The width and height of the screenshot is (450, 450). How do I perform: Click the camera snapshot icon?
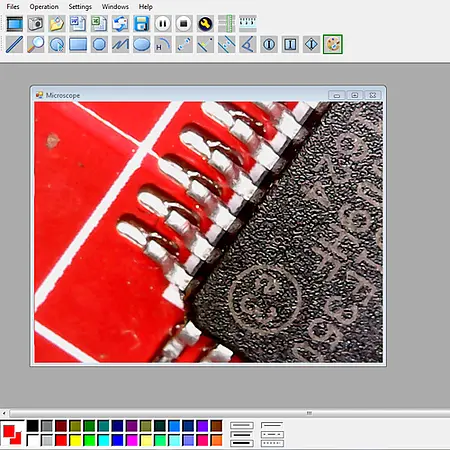(x=36, y=24)
